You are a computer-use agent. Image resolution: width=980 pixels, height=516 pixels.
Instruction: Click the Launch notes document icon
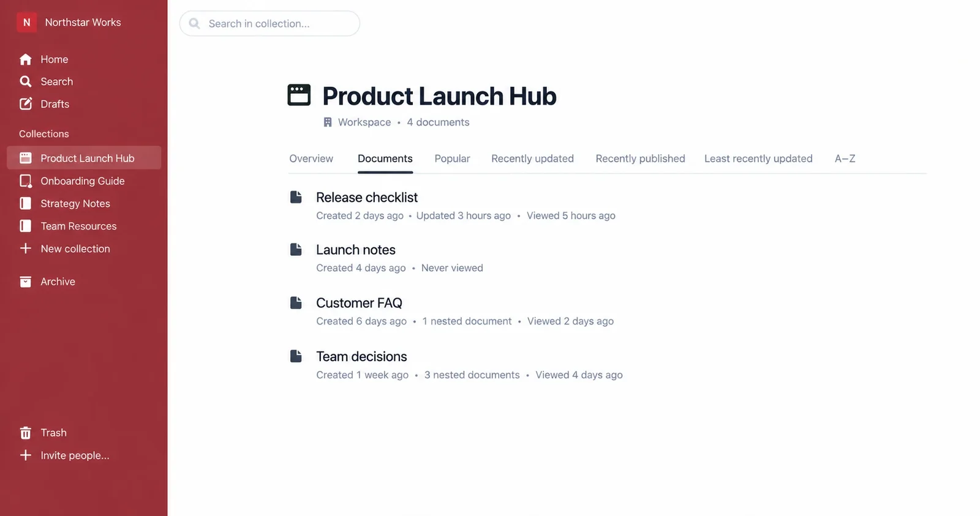[296, 249]
